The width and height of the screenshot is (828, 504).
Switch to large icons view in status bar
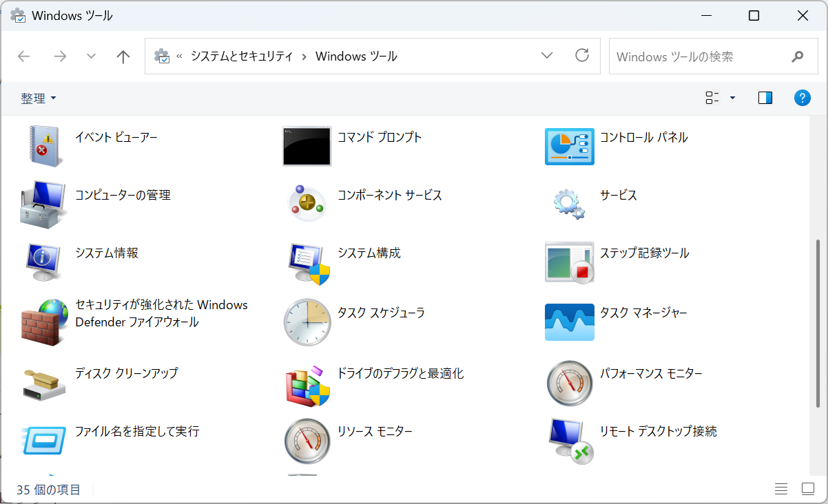tap(807, 489)
